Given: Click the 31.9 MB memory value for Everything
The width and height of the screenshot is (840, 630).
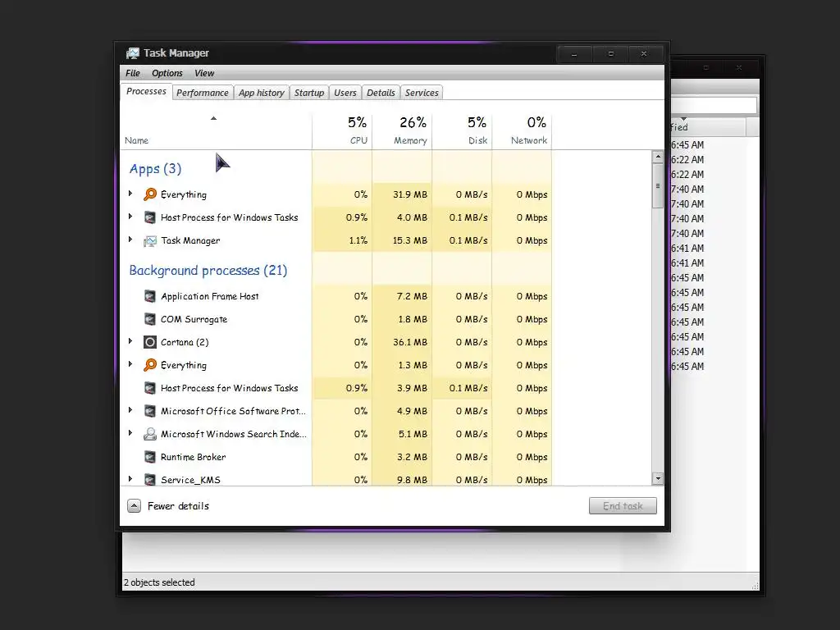Looking at the screenshot, I should click(410, 194).
